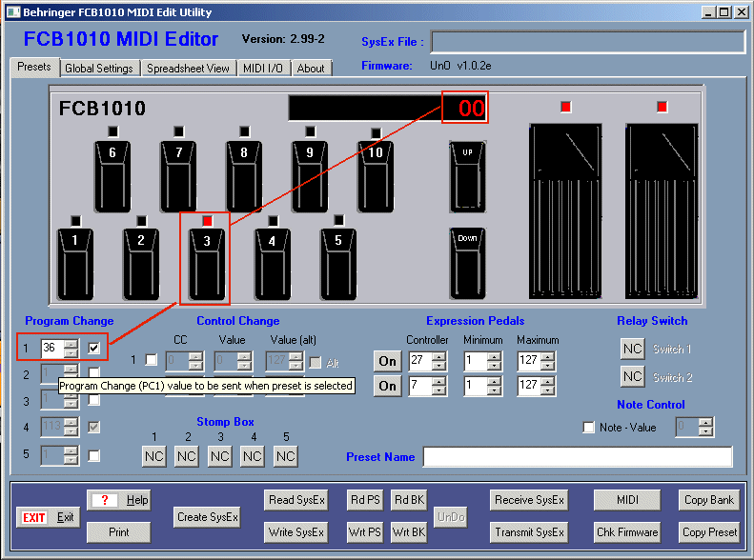Click the LED indicator above pedal 1
Image resolution: width=754 pixels, height=560 pixels.
[76, 220]
